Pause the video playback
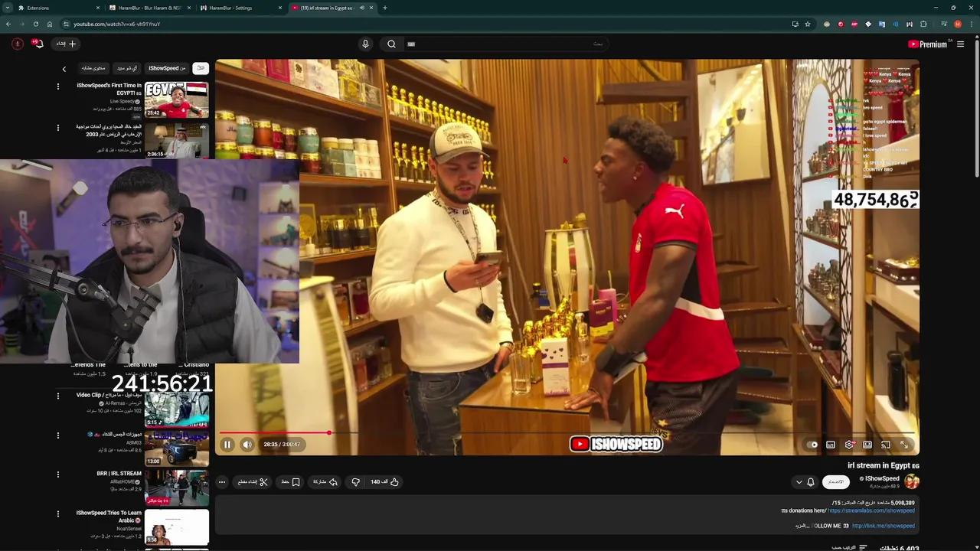This screenshot has width=980, height=551. (x=227, y=445)
